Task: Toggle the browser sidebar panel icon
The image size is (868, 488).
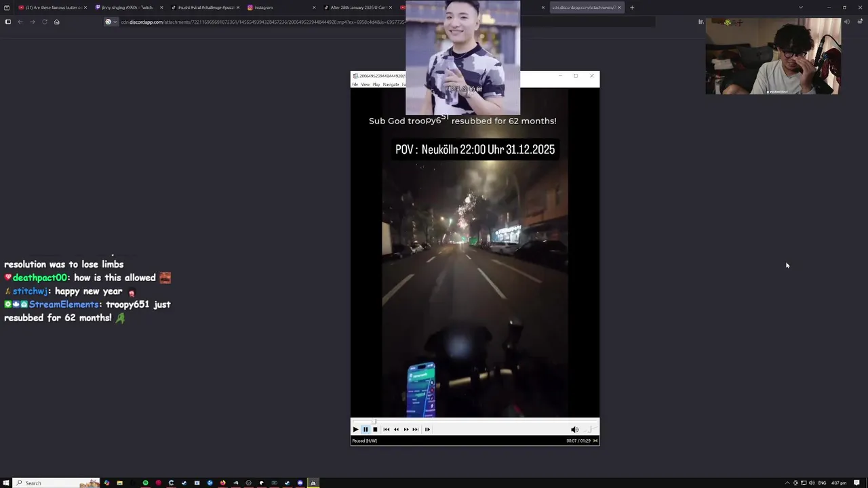Action: 8,22
